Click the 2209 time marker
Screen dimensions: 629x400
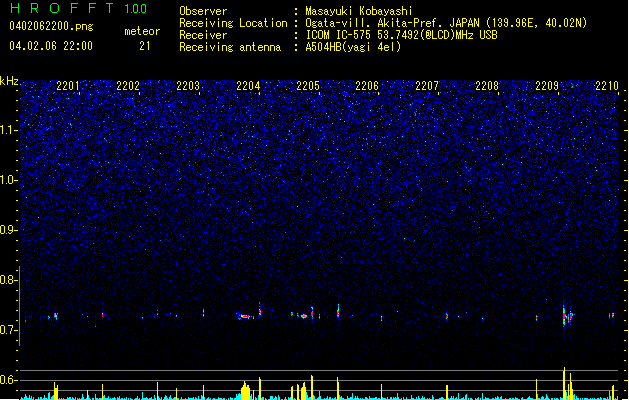pyautogui.click(x=547, y=85)
